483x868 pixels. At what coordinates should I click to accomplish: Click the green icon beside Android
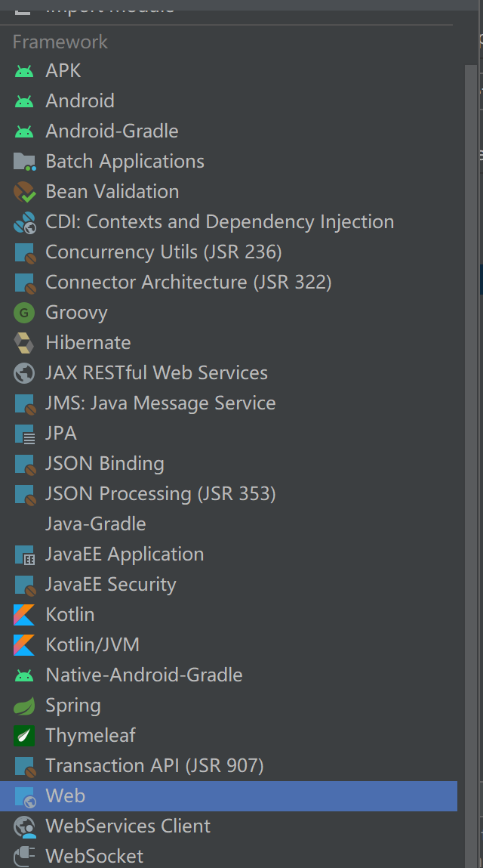pos(24,100)
